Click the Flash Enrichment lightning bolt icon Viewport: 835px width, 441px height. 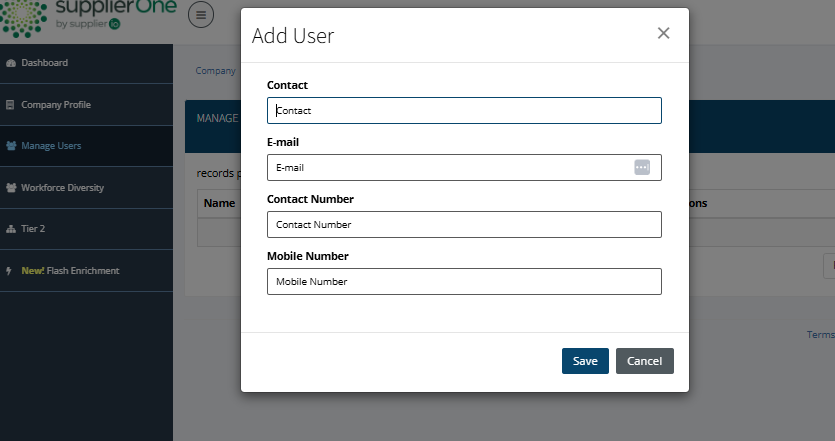pos(11,271)
